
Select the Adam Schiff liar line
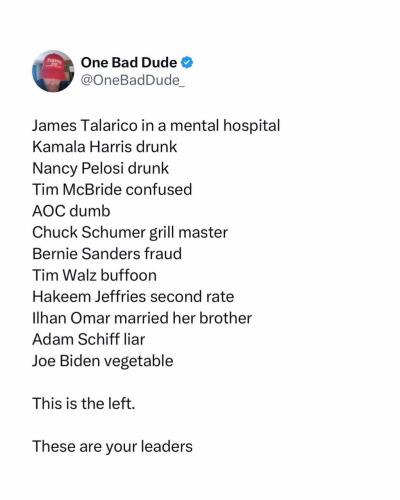click(x=89, y=339)
